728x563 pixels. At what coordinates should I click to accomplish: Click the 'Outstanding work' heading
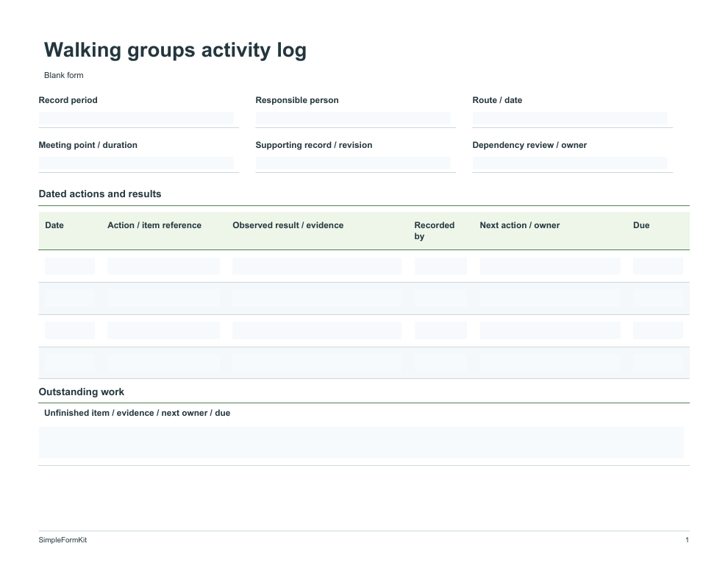click(81, 392)
